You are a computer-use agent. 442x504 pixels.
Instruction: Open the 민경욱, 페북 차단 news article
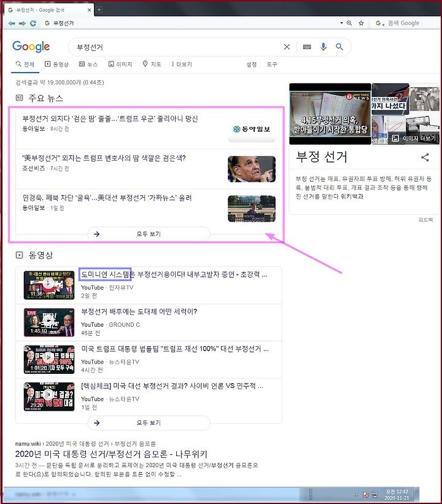(107, 198)
